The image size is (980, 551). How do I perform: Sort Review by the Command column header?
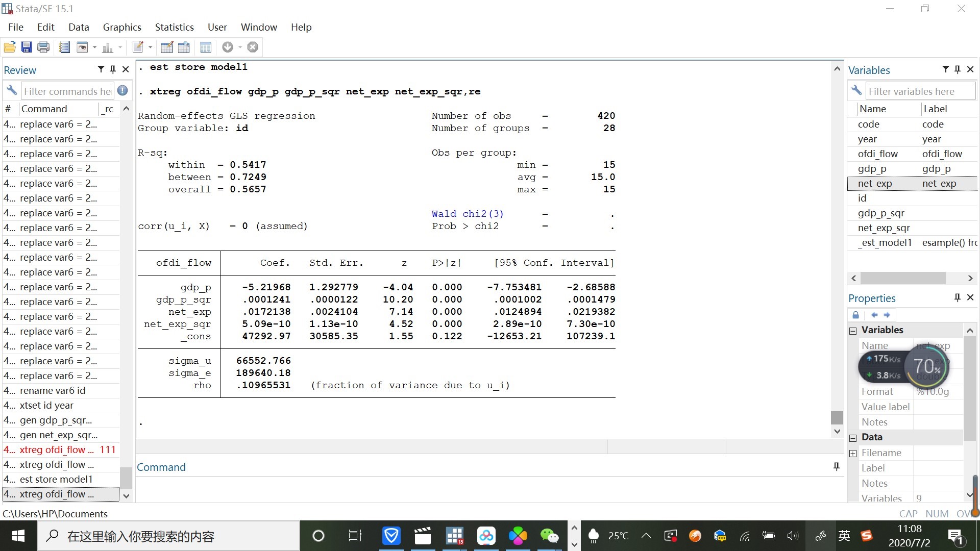click(59, 109)
